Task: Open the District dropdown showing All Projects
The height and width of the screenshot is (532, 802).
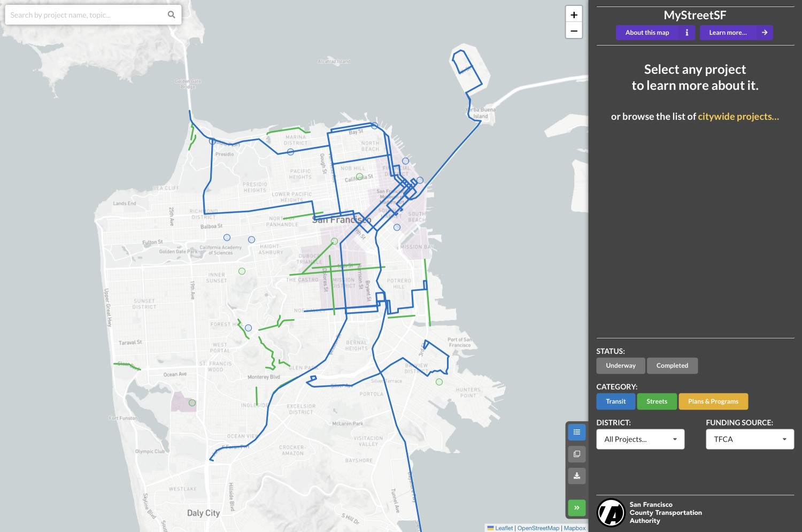Action: click(x=640, y=439)
